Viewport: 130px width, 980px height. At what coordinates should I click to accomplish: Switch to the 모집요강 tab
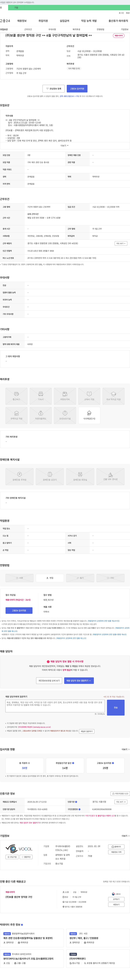[x=4, y=29]
